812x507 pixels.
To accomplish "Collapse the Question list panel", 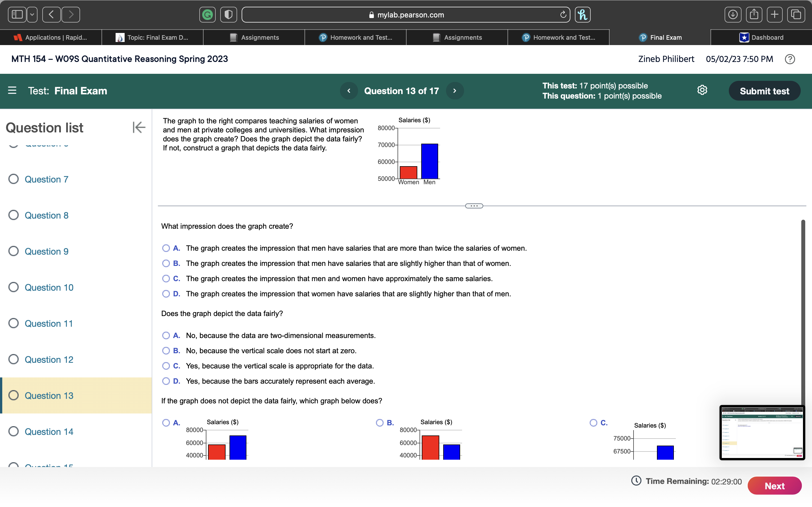I will point(139,127).
